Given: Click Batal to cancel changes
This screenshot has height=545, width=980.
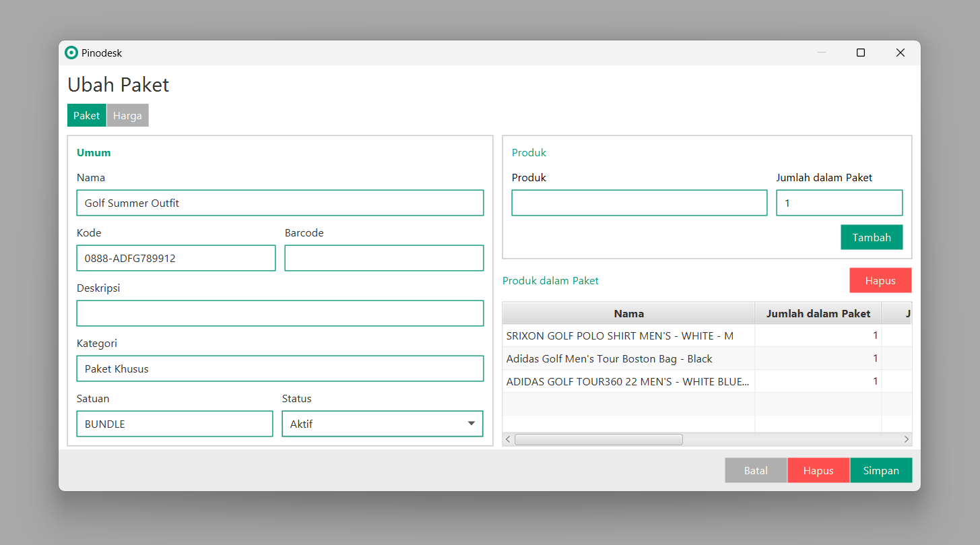Looking at the screenshot, I should pyautogui.click(x=755, y=470).
